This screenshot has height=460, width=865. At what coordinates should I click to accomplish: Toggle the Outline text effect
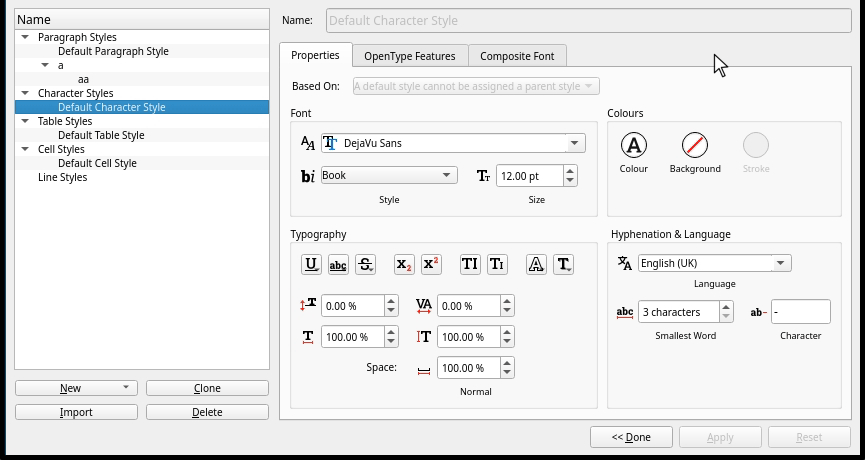[536, 264]
